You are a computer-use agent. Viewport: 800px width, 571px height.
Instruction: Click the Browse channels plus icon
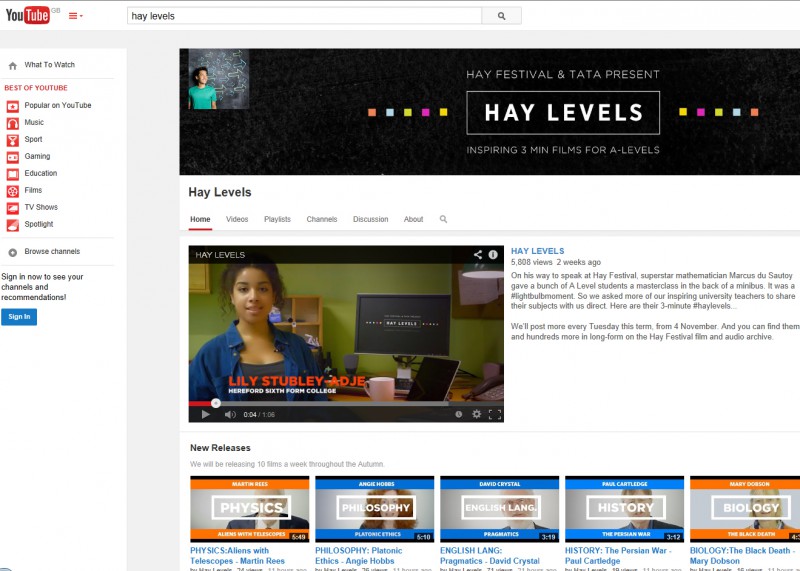pyautogui.click(x=13, y=252)
